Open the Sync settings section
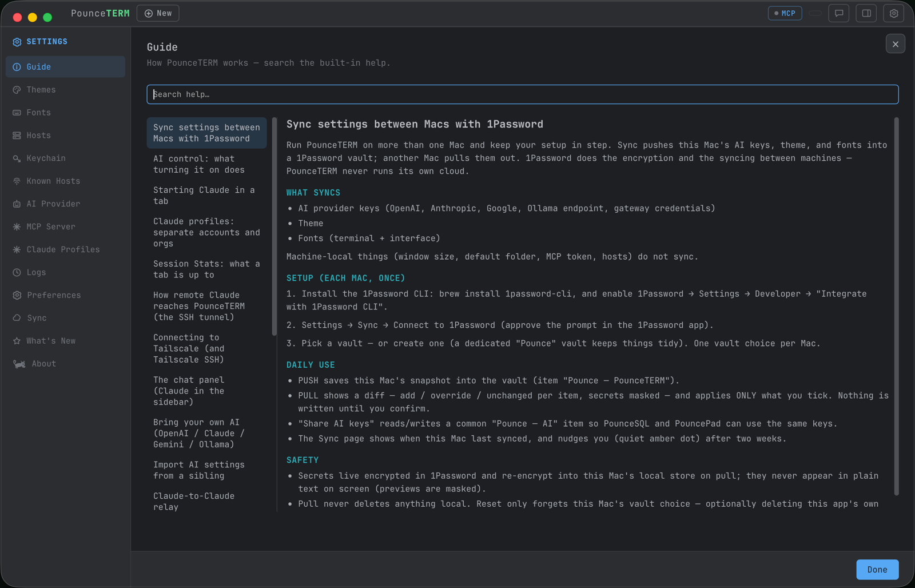Image resolution: width=915 pixels, height=588 pixels. 65,318
